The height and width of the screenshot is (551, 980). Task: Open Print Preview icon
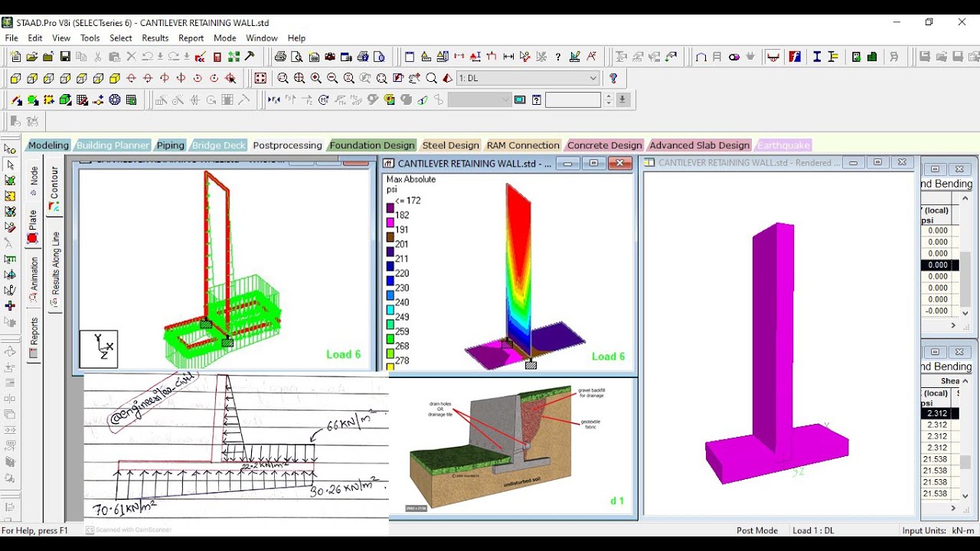pos(297,57)
